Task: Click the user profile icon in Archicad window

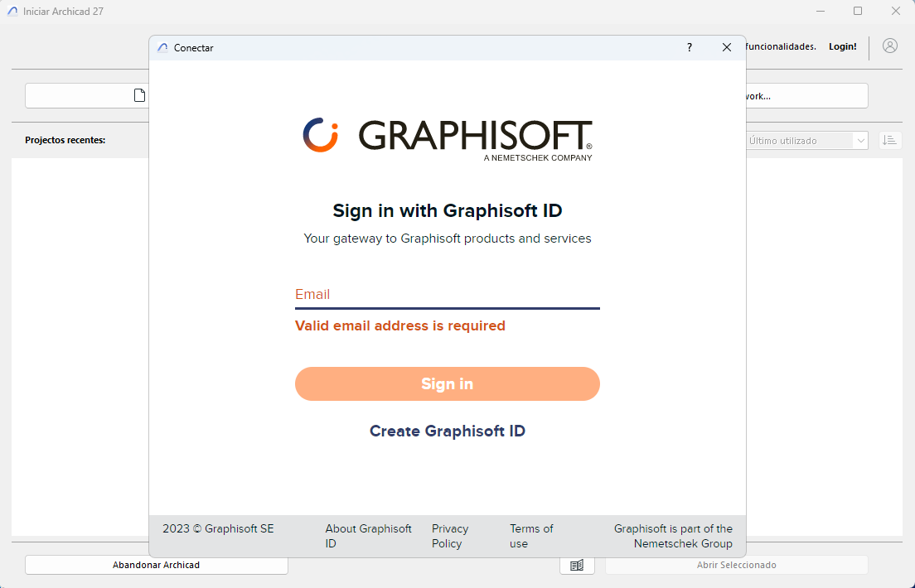Action: point(890,46)
